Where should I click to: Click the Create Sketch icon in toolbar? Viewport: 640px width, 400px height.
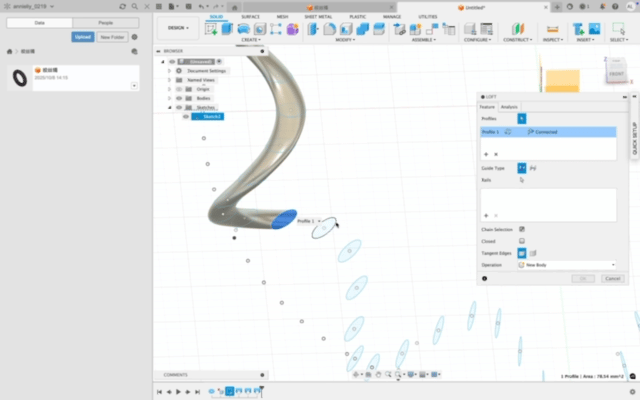pos(211,29)
